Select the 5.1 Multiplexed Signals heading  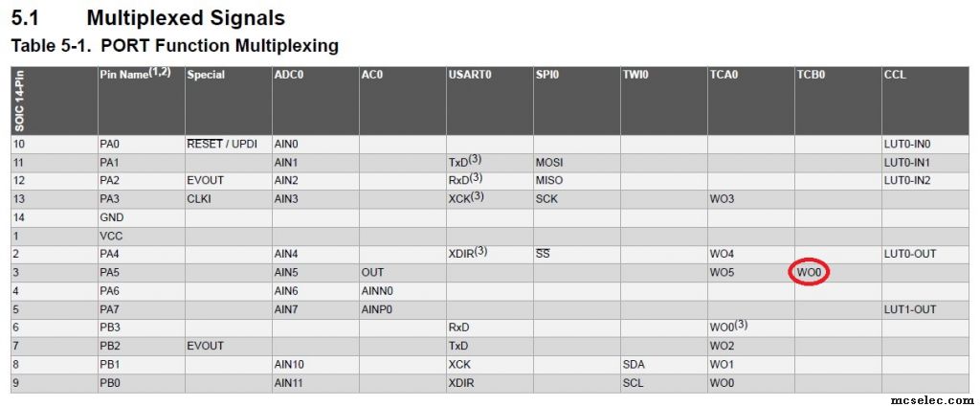pyautogui.click(x=148, y=17)
